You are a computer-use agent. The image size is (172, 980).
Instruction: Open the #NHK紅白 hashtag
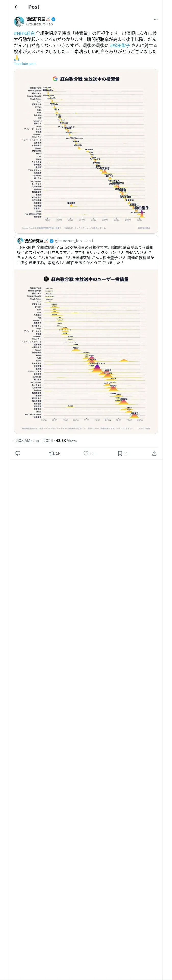[24, 34]
